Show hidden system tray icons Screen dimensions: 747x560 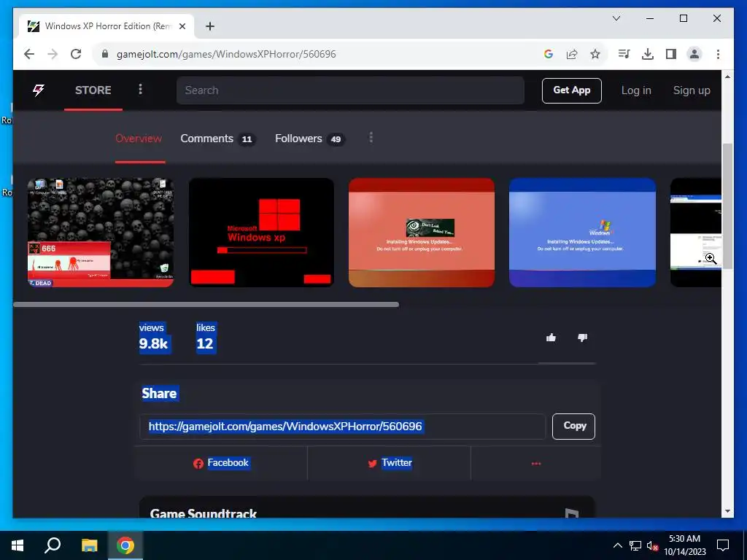point(617,545)
